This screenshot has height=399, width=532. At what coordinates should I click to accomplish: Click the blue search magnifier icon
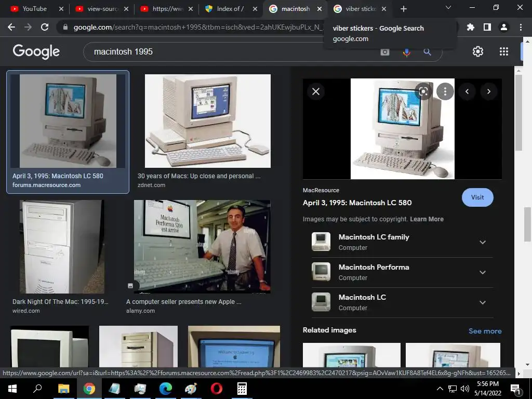click(x=427, y=52)
